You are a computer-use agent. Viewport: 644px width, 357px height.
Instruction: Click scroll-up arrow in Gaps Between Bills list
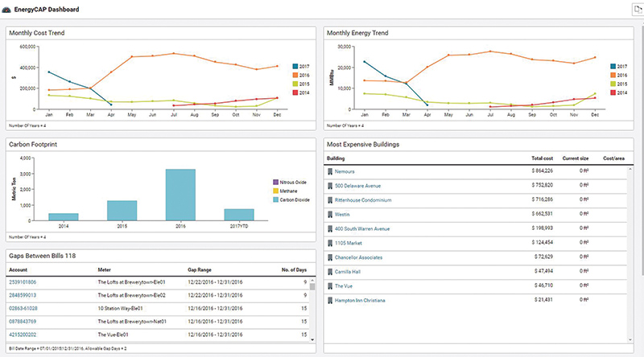[x=312, y=281]
